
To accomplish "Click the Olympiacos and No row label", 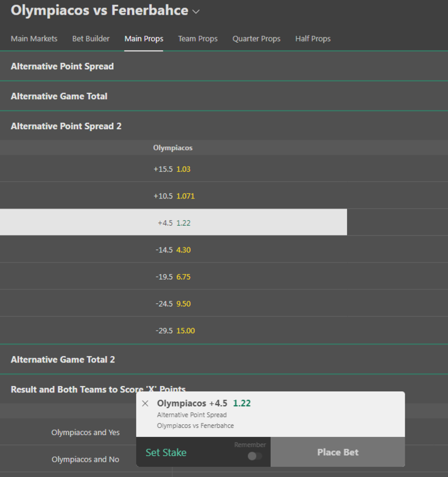I will point(85,459).
